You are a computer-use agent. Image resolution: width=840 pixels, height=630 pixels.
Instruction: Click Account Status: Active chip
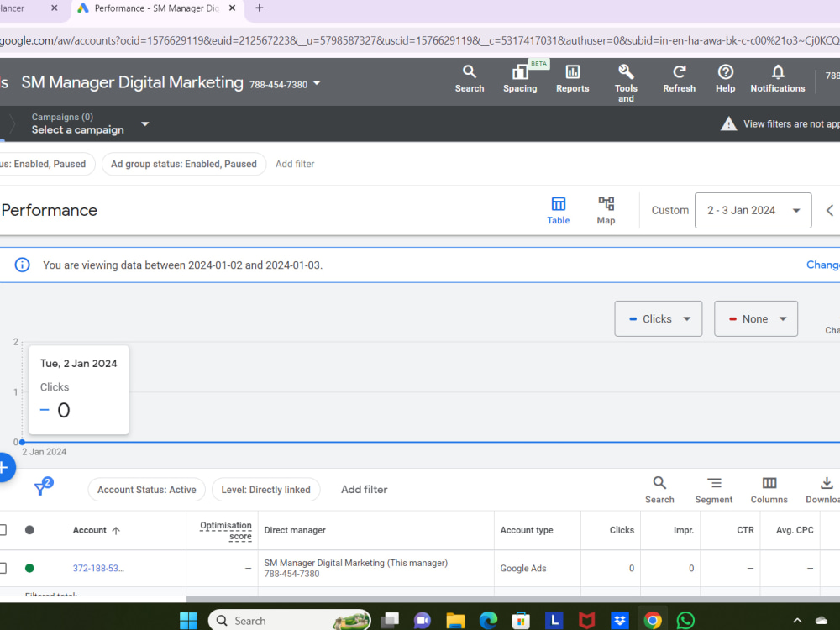pos(146,490)
